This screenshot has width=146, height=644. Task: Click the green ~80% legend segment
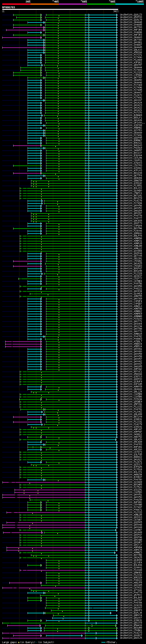101,4
